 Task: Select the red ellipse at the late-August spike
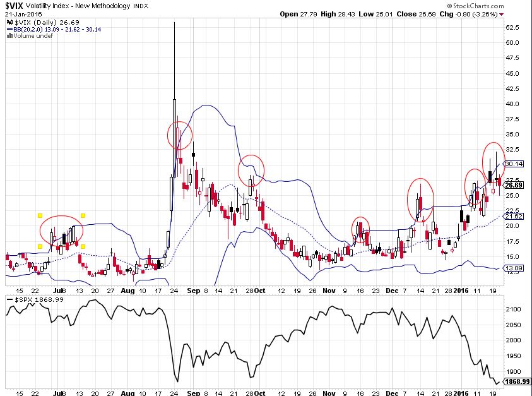[180, 133]
